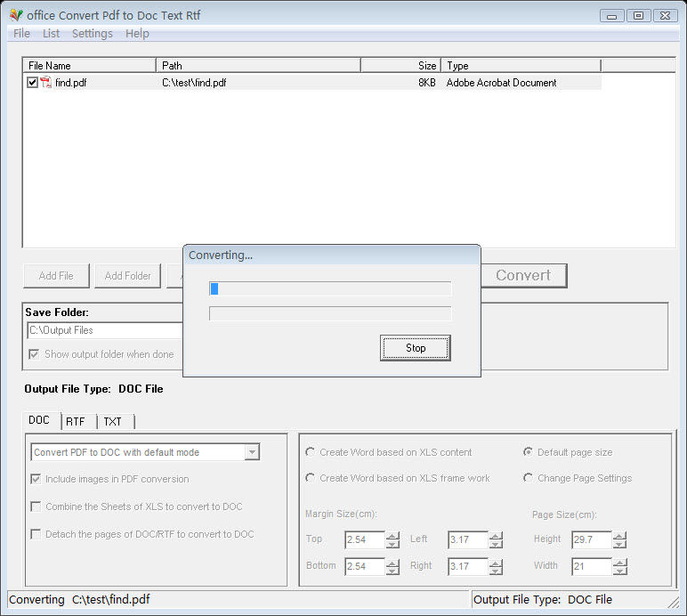Stop the conversion in progress
The height and width of the screenshot is (616, 687).
416,348
